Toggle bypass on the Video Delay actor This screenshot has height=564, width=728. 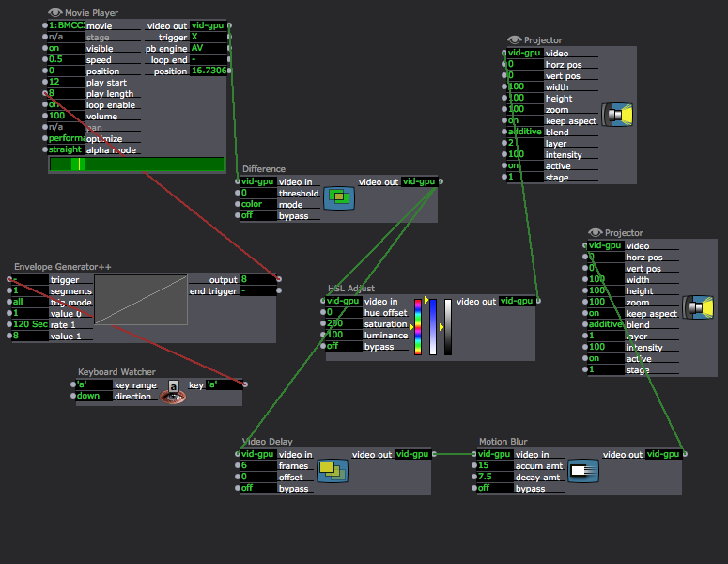coord(258,488)
